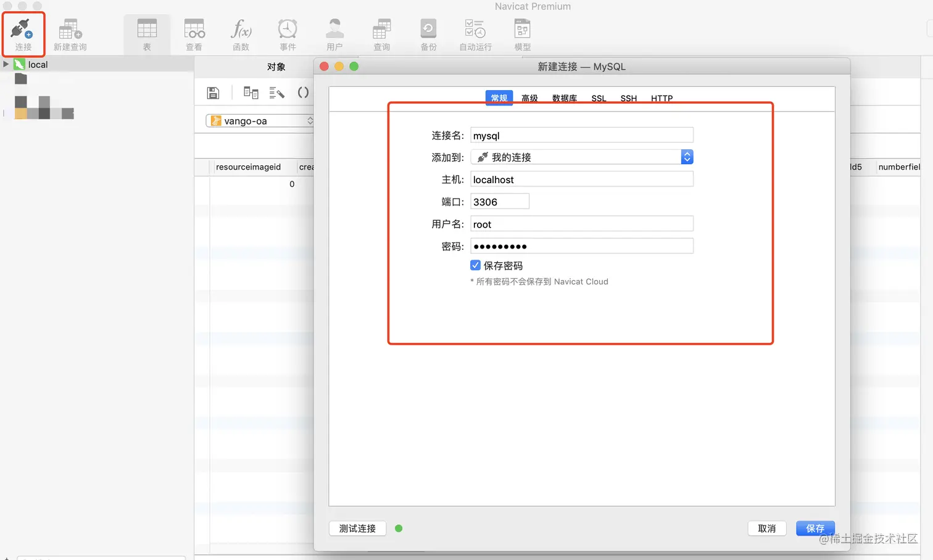933x560 pixels.
Task: Switch to the SSL tab
Action: (x=599, y=98)
